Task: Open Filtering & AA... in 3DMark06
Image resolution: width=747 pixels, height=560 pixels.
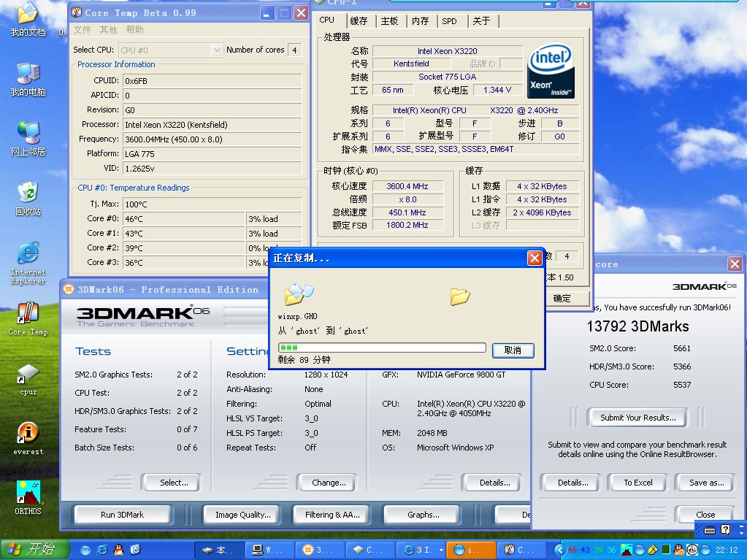Action: [332, 514]
